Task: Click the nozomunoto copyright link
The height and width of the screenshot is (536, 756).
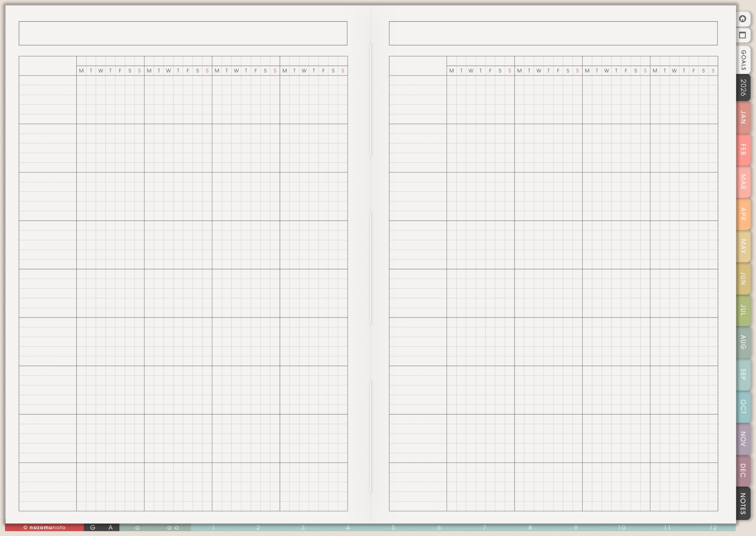Action: coord(44,527)
